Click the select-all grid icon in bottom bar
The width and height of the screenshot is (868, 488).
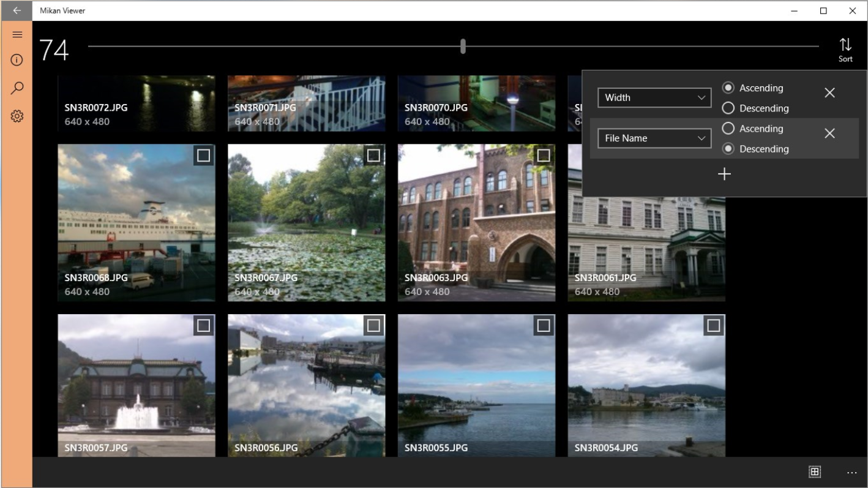(x=814, y=471)
